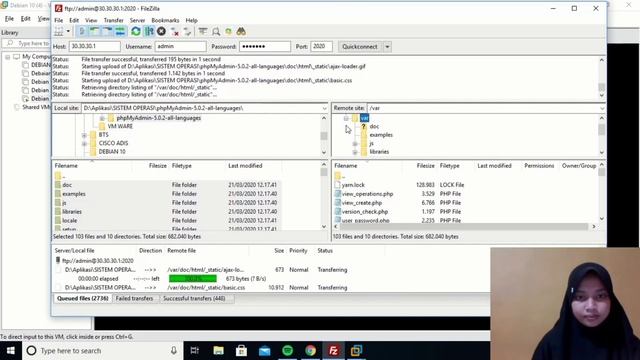Cancel the current operation
The image size is (640, 360).
(x=162, y=31)
